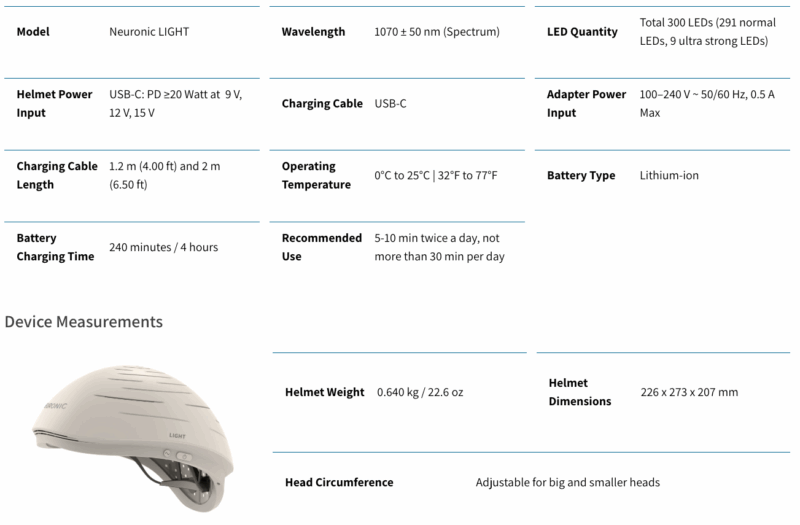Screen dimensions: 800x525
Task: Click the Adapter Power Input label
Action: pos(586,104)
